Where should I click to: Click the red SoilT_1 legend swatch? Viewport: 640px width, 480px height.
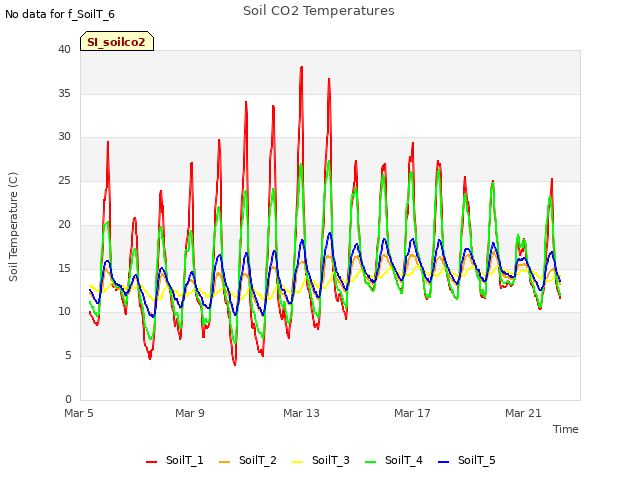pyautogui.click(x=151, y=462)
